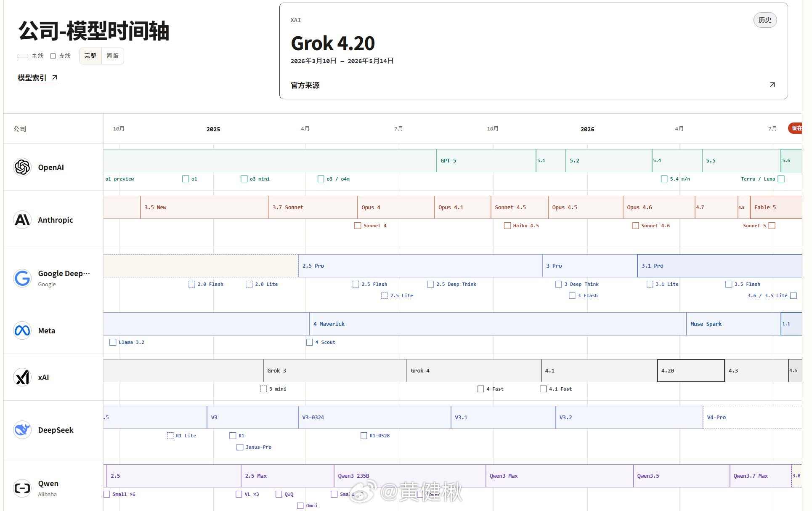Click the Anthropic logo icon
The image size is (812, 511).
pos(22,220)
